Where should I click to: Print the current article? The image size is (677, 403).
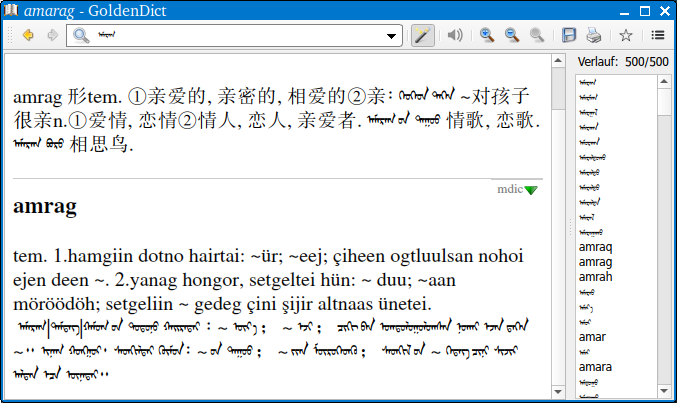tap(594, 35)
